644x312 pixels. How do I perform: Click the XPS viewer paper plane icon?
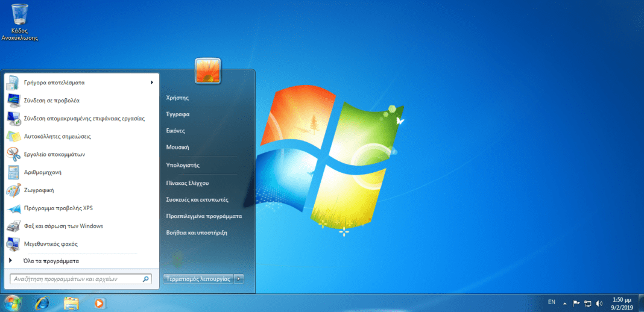[x=13, y=208]
